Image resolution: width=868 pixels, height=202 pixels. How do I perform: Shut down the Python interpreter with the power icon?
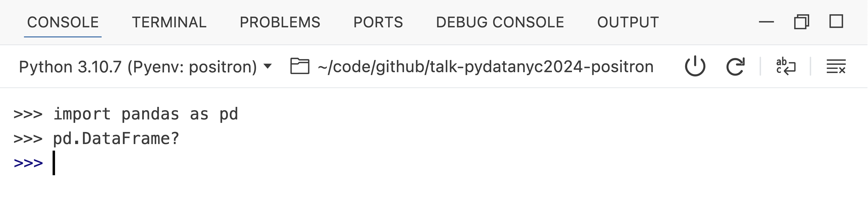[x=695, y=66]
